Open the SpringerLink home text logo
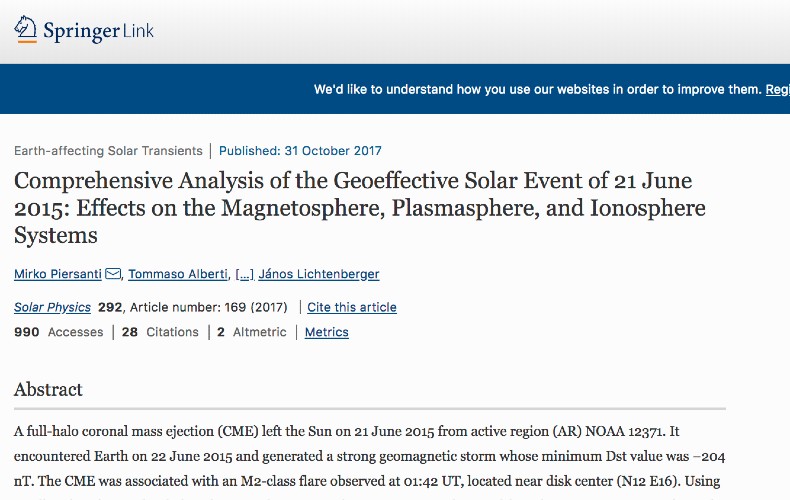This screenshot has height=500, width=790. tap(98, 31)
